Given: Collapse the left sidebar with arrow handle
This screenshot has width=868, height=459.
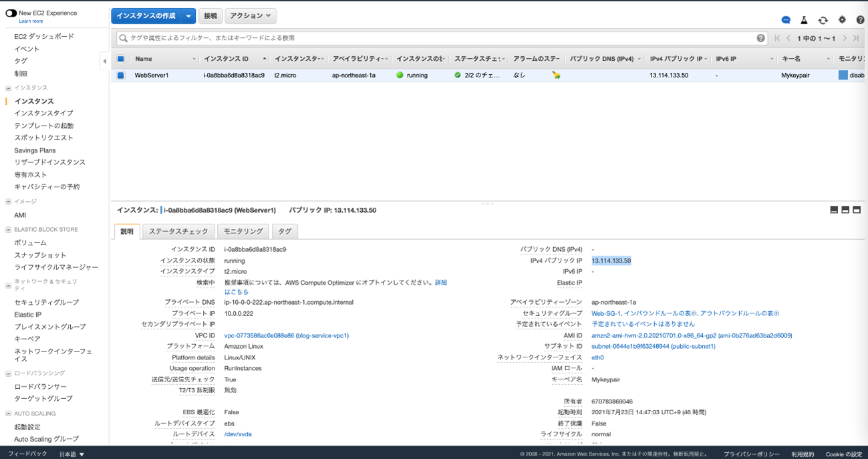Looking at the screenshot, I should pyautogui.click(x=104, y=61).
